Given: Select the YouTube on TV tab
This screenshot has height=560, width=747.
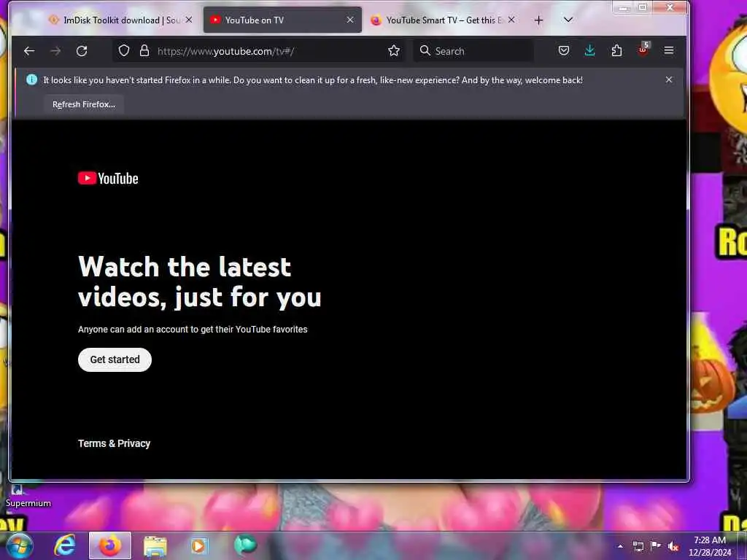Looking at the screenshot, I should (282, 20).
